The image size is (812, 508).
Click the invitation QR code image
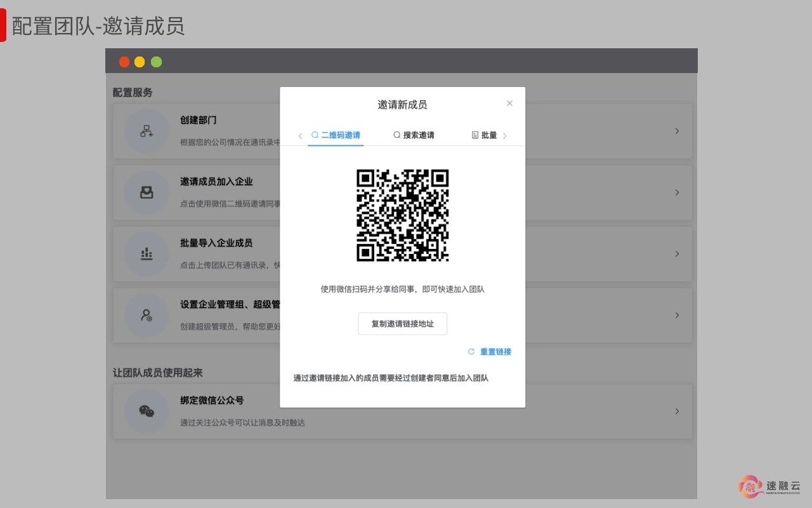pyautogui.click(x=403, y=215)
